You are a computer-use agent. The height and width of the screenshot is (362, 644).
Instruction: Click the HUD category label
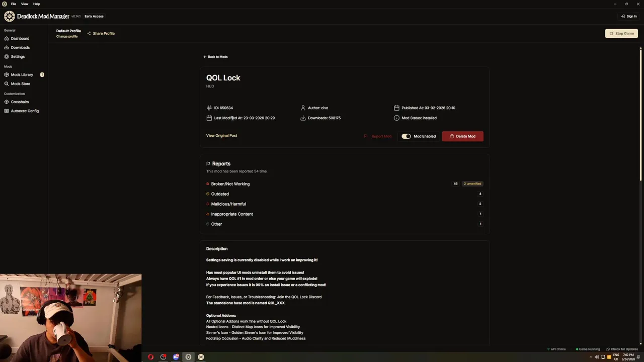pos(210,86)
